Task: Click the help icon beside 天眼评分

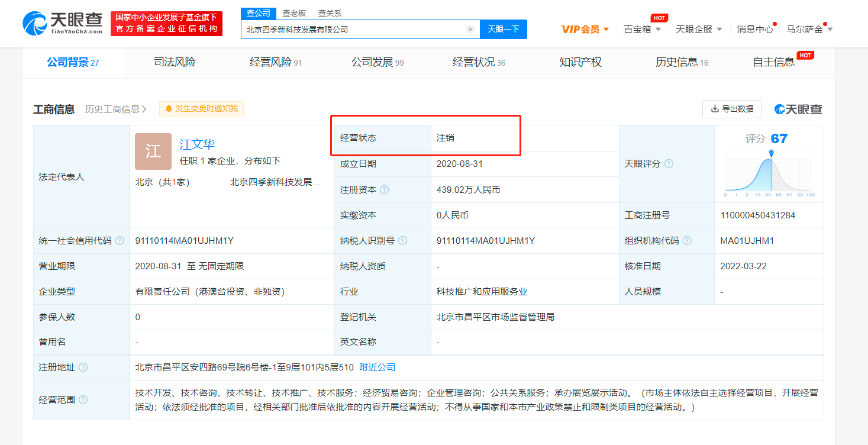Action: coord(669,164)
